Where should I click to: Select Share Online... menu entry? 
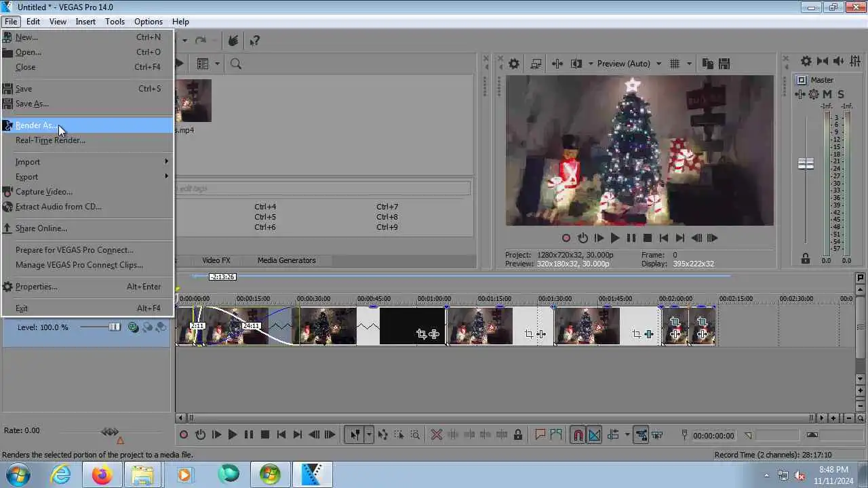point(87,228)
